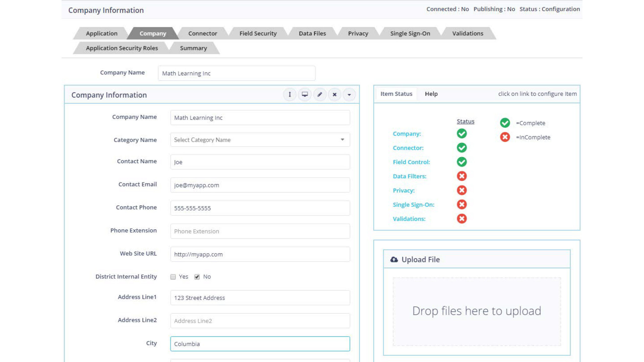Focus the Phone Extension field

(260, 231)
